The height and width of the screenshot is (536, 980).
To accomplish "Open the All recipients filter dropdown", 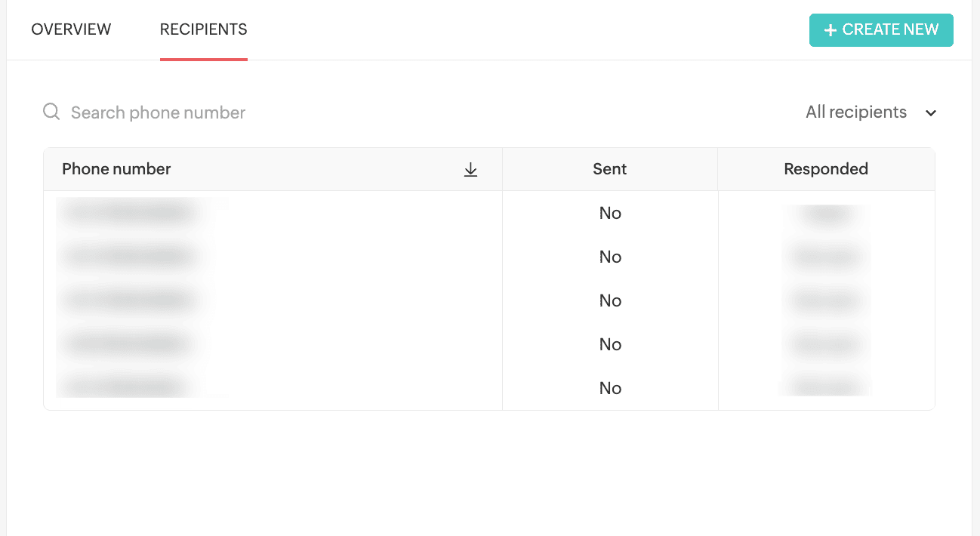I will click(x=871, y=112).
